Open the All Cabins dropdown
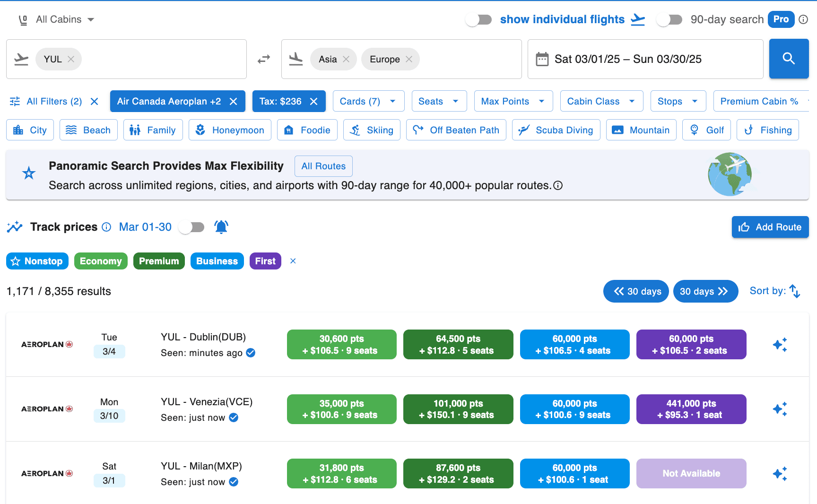Viewport: 817px width, 504px height. (x=57, y=19)
